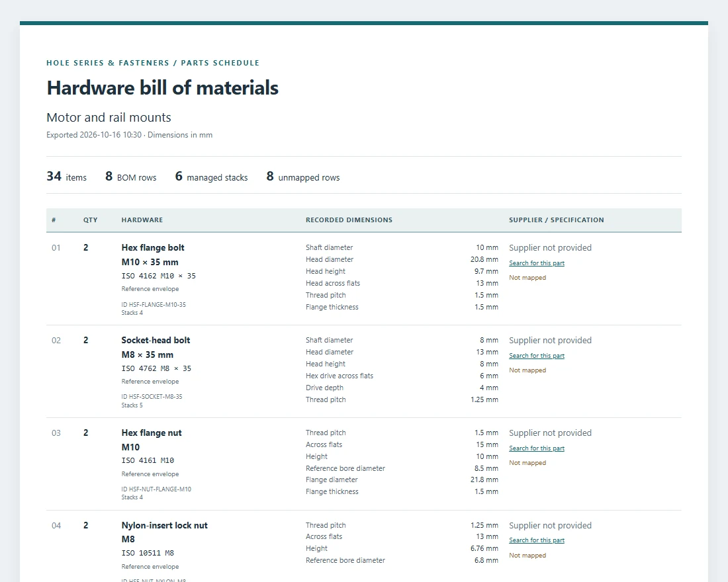Screen dimensions: 728x582
Task: Open 'Search for this part' for Nylon-insert lock nut
Action: coord(537,540)
